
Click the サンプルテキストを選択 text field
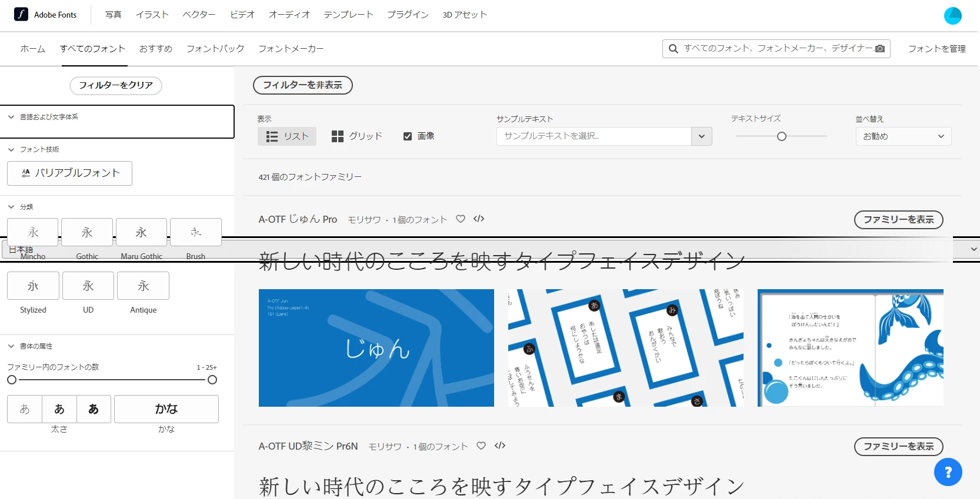(x=594, y=136)
